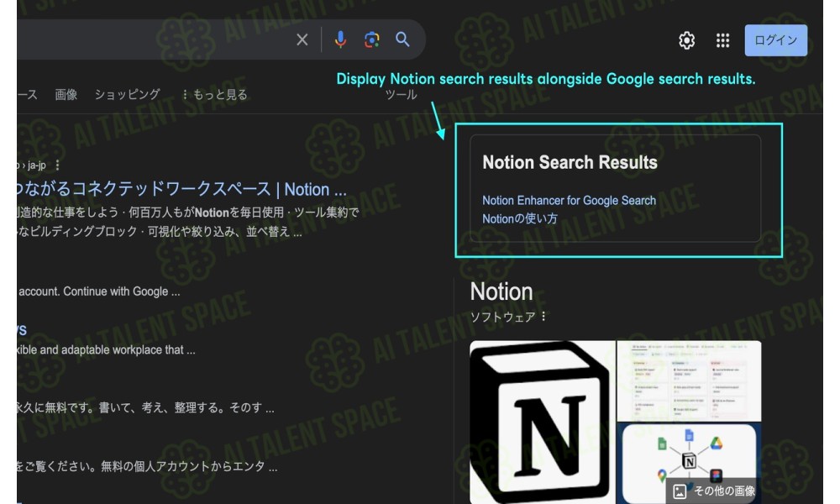The image size is (840, 504).
Task: Open three-dot menu next to ja-jp
Action: pos(57,165)
